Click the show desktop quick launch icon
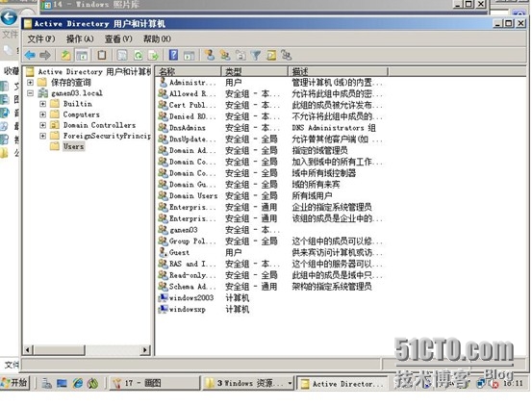532x406 pixels. point(62,383)
